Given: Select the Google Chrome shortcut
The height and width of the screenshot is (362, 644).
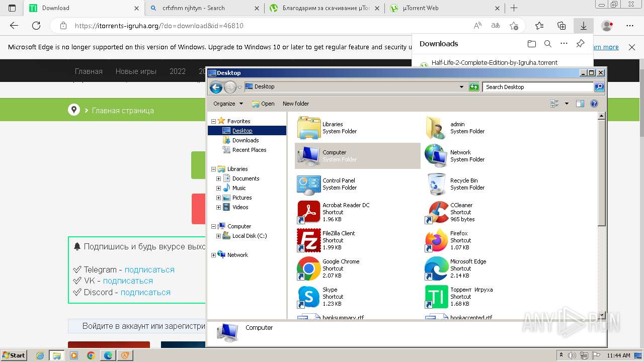Looking at the screenshot, I should coord(308,268).
